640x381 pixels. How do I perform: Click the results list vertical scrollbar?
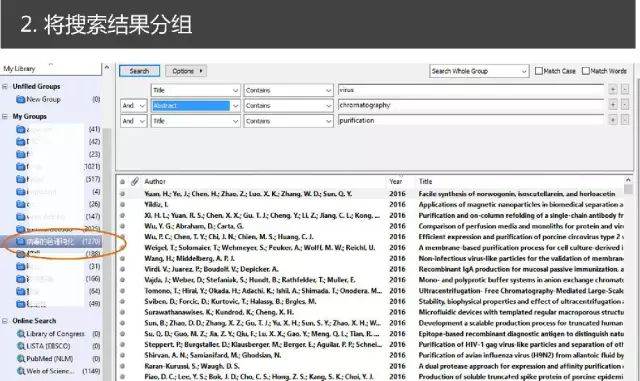pyautogui.click(x=628, y=278)
